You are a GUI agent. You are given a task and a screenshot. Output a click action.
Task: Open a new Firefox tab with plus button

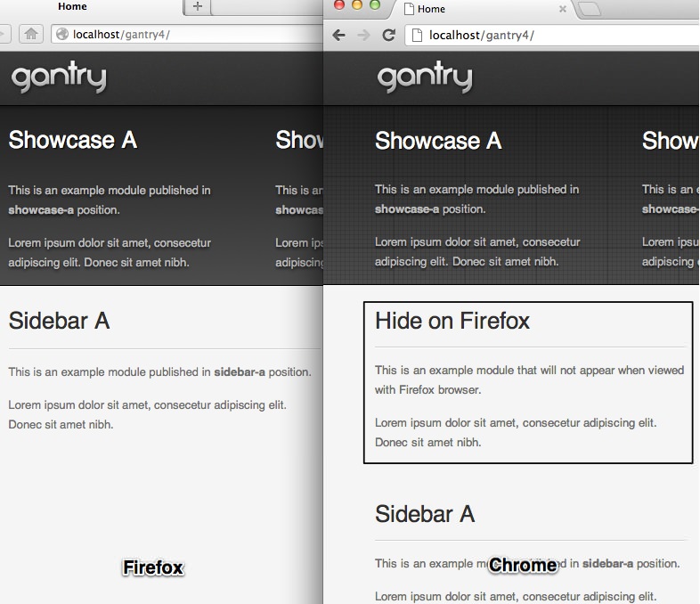pyautogui.click(x=198, y=7)
